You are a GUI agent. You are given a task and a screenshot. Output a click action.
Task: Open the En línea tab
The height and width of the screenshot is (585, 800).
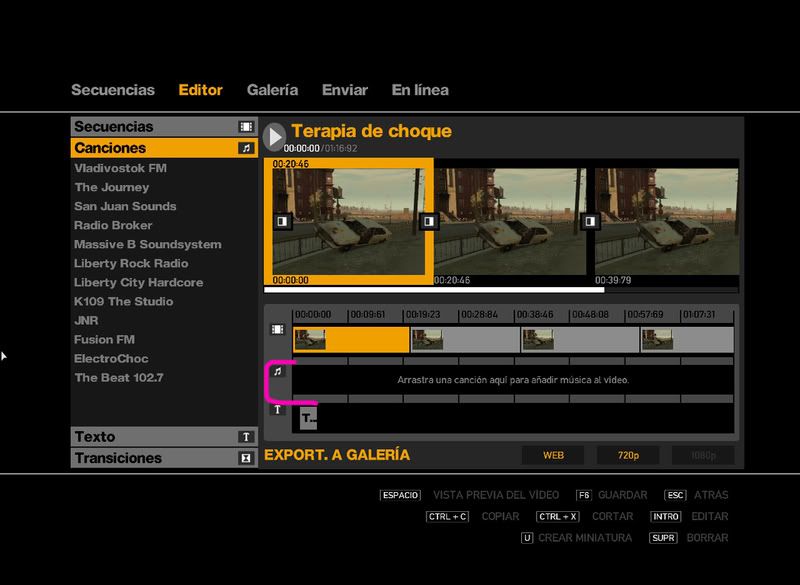[420, 90]
